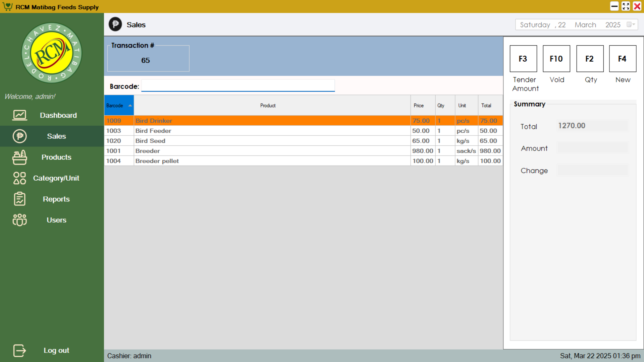The image size is (644, 362).
Task: Focus the Barcode input field
Action: [238, 86]
